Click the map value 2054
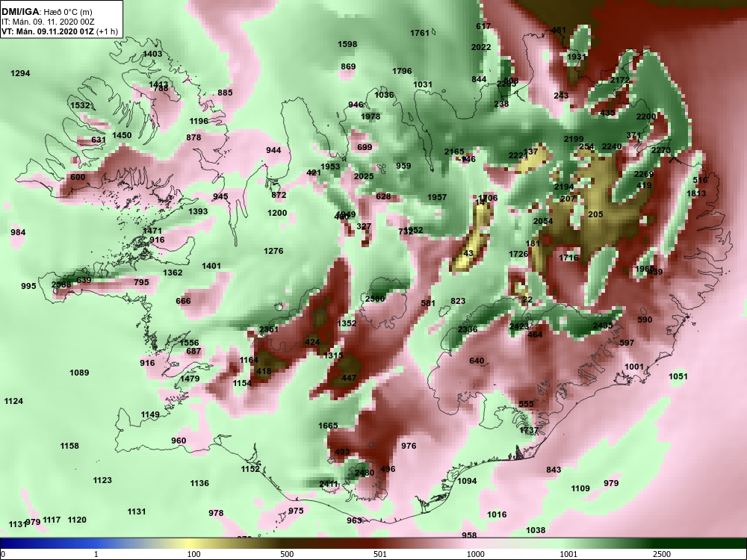Screen dimensions: 747x560 [x=542, y=221]
